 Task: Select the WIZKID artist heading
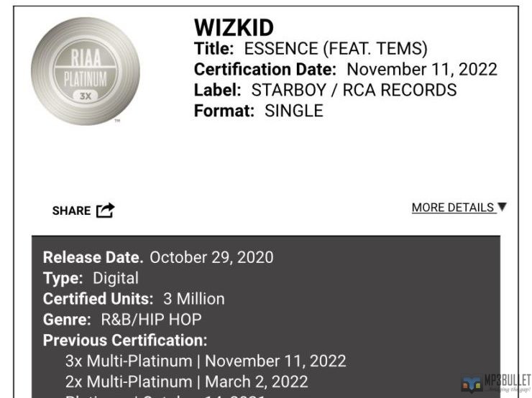(234, 28)
